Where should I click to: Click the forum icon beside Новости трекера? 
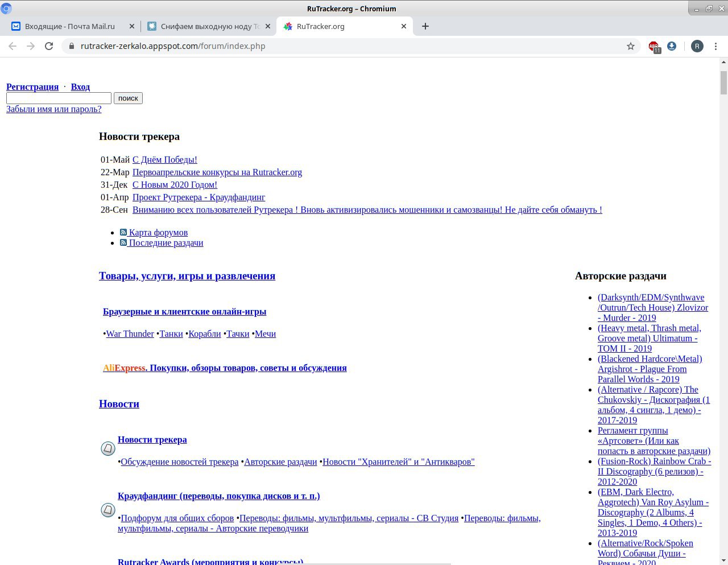pos(108,448)
